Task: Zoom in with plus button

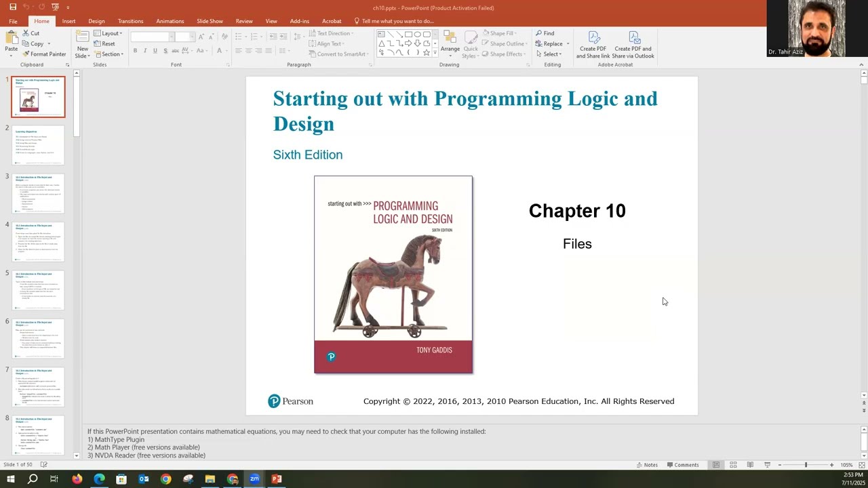Action: pos(831,465)
